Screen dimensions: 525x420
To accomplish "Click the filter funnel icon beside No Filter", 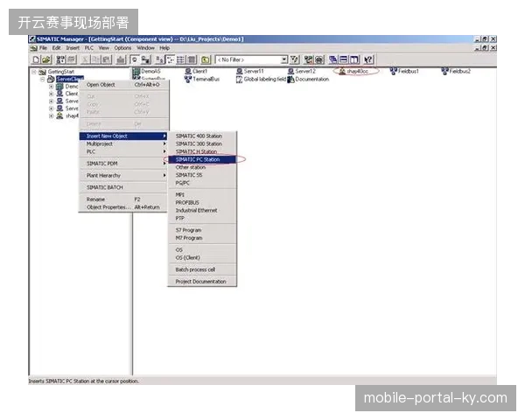I will coord(295,60).
